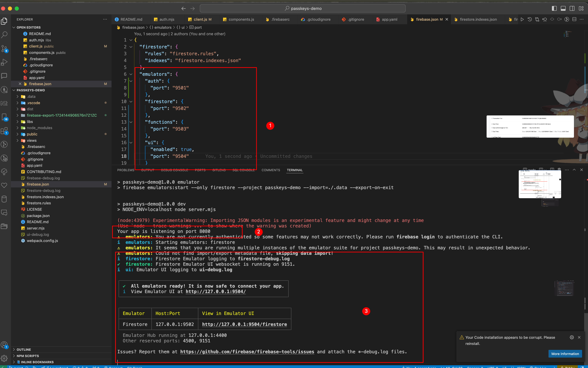The image size is (588, 368).
Task: Toggle the primary side bar
Action: [554, 9]
